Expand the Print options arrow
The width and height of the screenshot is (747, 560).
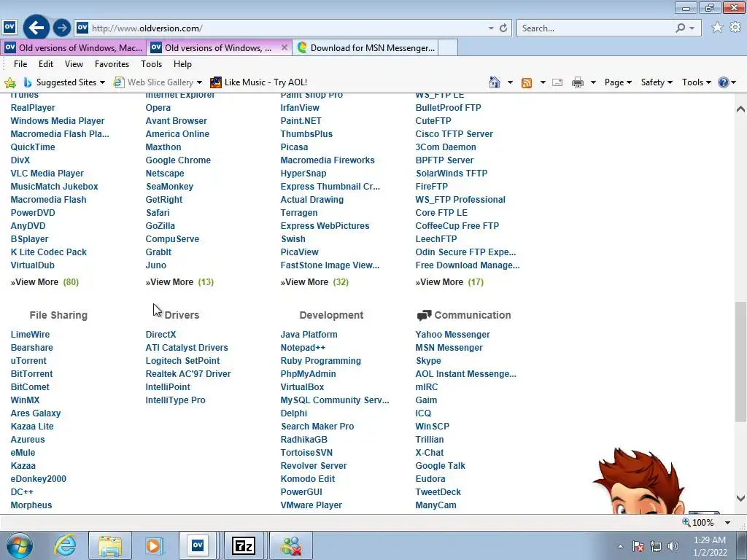click(593, 82)
